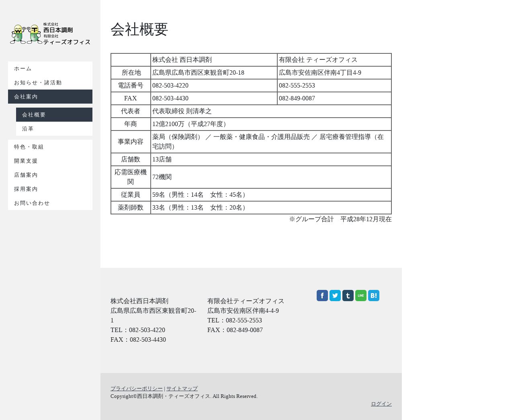The image size is (516, 420).
Task: Open the ホーム menu item
Action: tap(50, 69)
